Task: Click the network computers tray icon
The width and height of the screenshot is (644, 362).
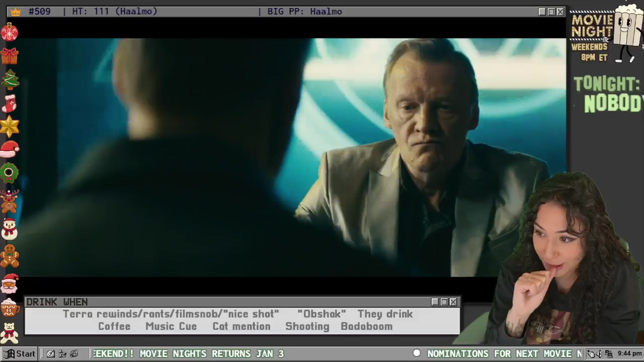Action: coord(609,354)
